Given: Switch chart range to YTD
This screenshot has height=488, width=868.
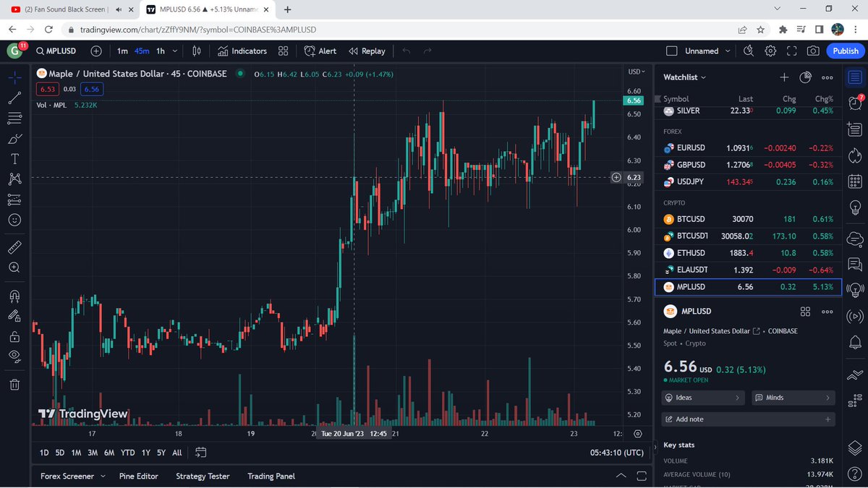Looking at the screenshot, I should point(127,453).
